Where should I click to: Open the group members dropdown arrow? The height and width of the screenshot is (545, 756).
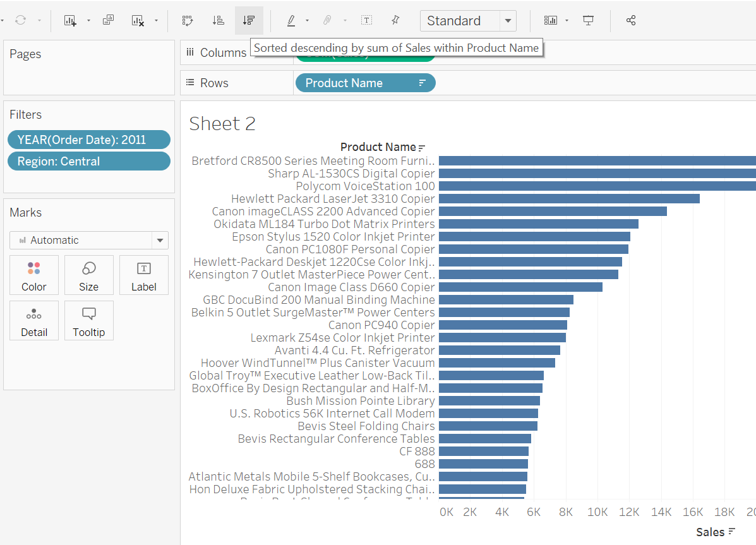345,21
